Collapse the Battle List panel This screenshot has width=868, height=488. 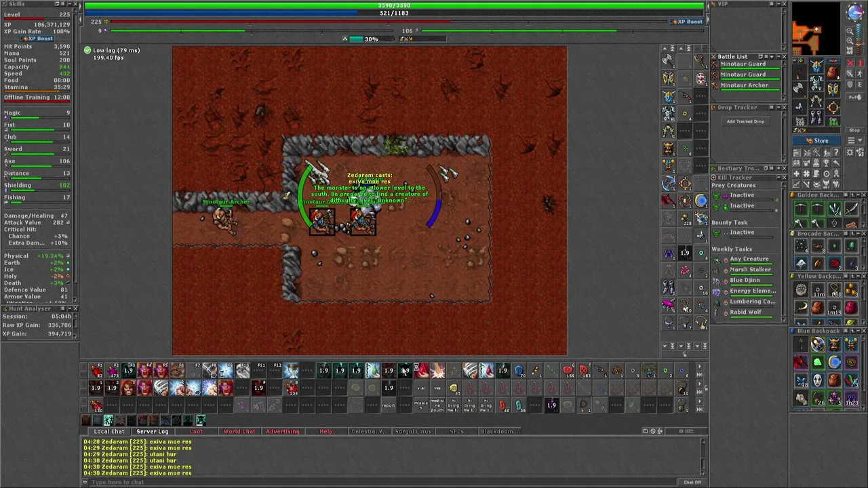778,57
